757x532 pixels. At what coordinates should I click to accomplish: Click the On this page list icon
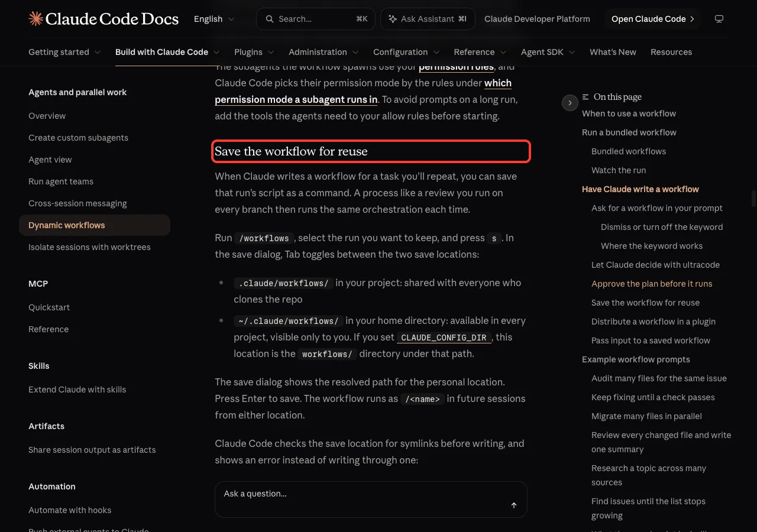pyautogui.click(x=585, y=97)
